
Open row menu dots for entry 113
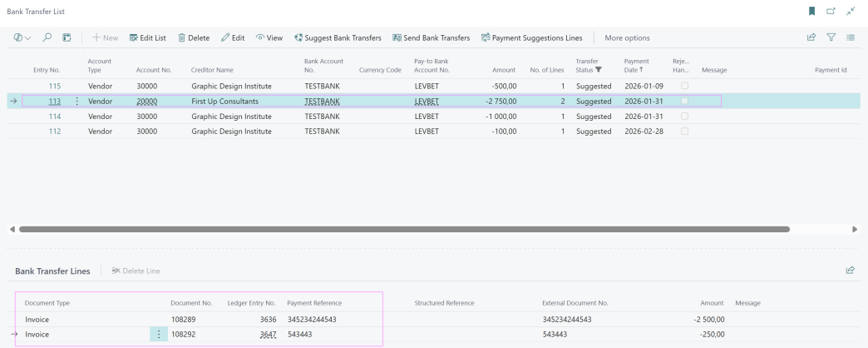point(77,102)
